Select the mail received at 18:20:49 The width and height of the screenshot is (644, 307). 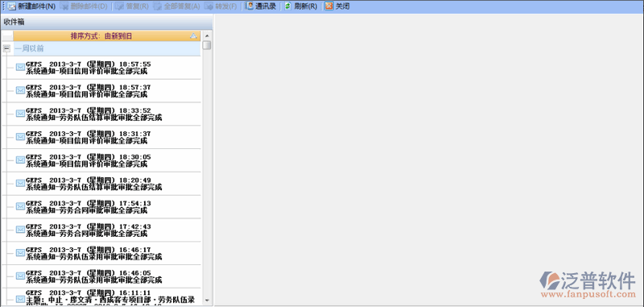[104, 184]
